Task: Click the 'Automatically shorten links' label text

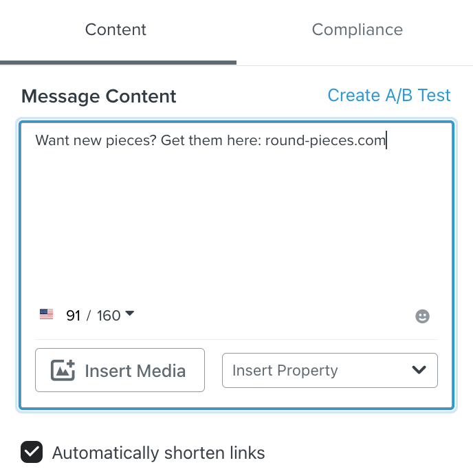Action: [158, 453]
